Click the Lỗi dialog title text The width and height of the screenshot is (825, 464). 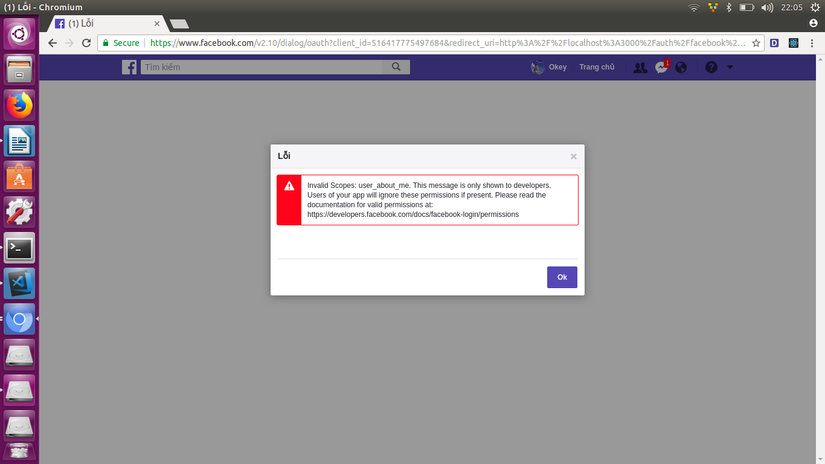pos(284,156)
